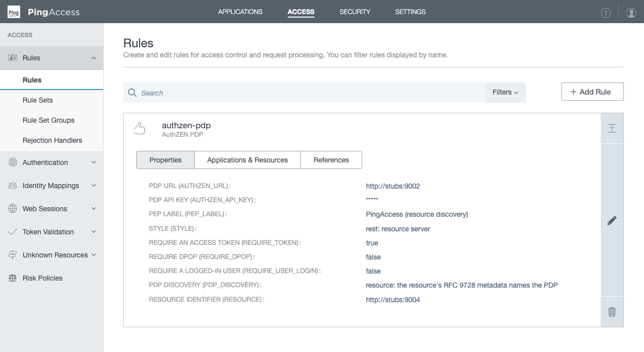Click the ACCESS sidebar heading
This screenshot has height=352, width=644.
pos(20,35)
